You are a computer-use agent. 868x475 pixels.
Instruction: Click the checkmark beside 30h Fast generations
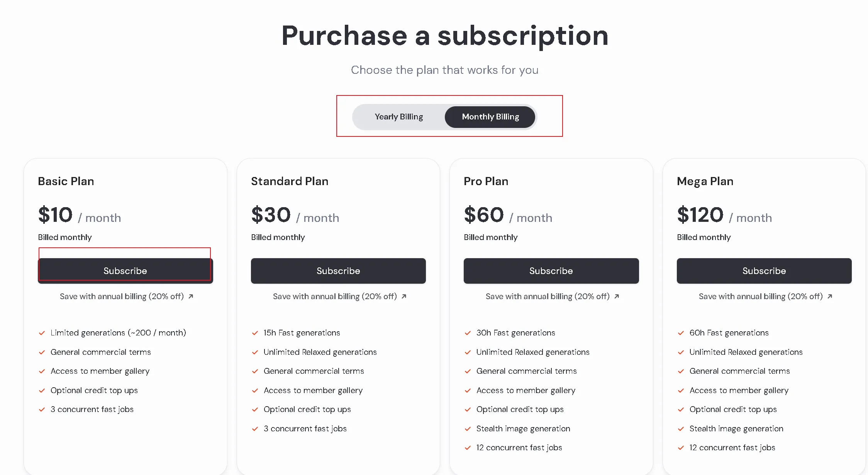[x=468, y=333]
